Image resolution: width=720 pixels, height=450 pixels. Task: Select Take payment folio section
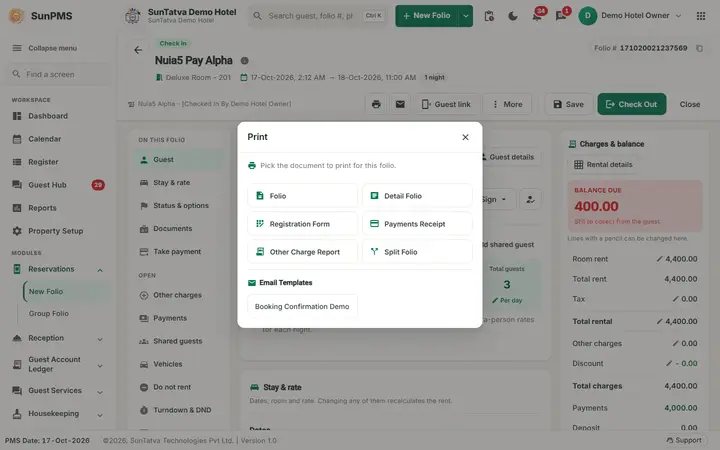179,252
